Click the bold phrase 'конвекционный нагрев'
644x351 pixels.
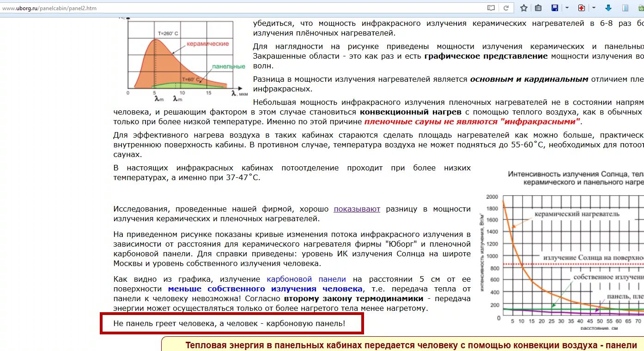[x=411, y=112]
